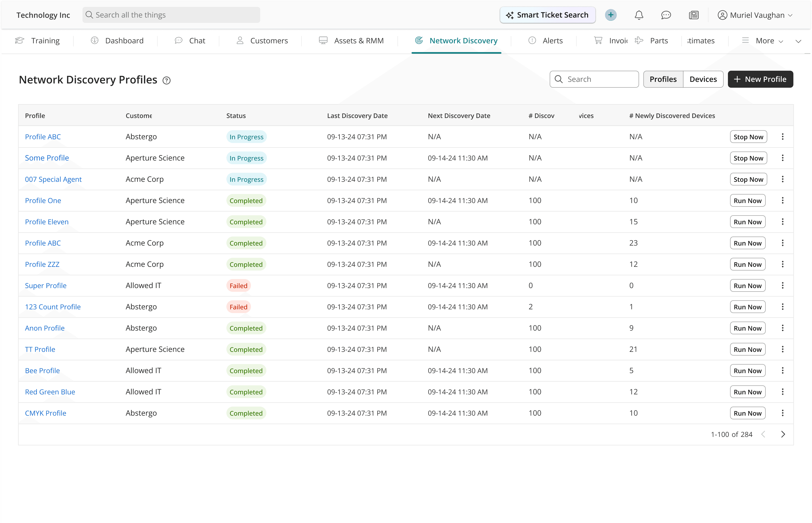
Task: Click the newspaper icon in header
Action: pos(693,15)
